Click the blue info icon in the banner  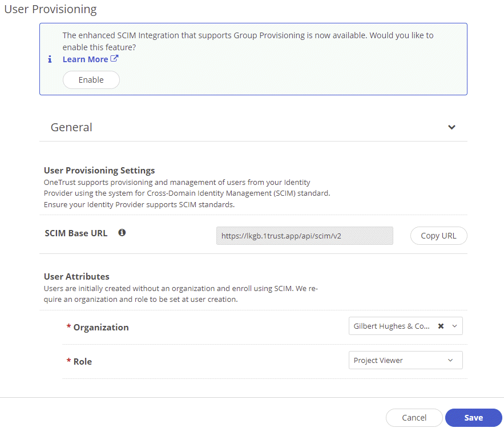click(x=50, y=59)
